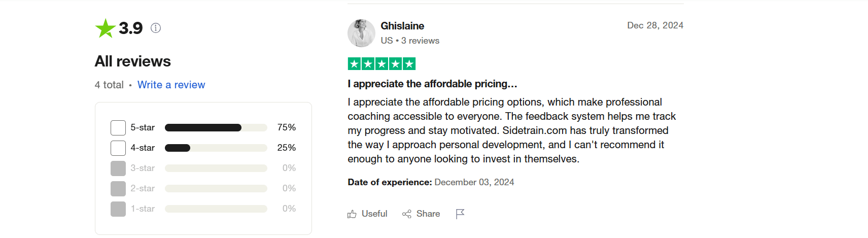868x238 pixels.
Task: Click the disabled 2-star checkbox
Action: point(118,189)
